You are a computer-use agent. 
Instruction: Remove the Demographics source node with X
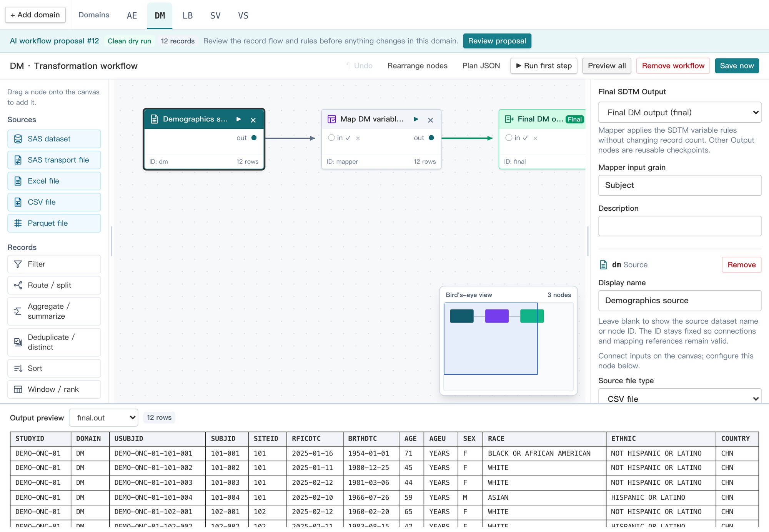point(253,120)
